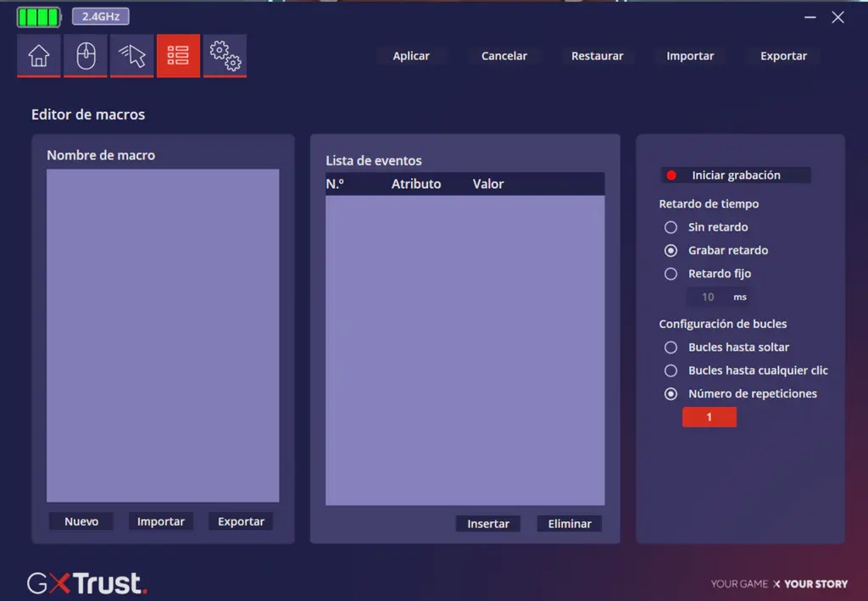Click the fixed delay ms input field
This screenshot has width=868, height=601.
(708, 297)
